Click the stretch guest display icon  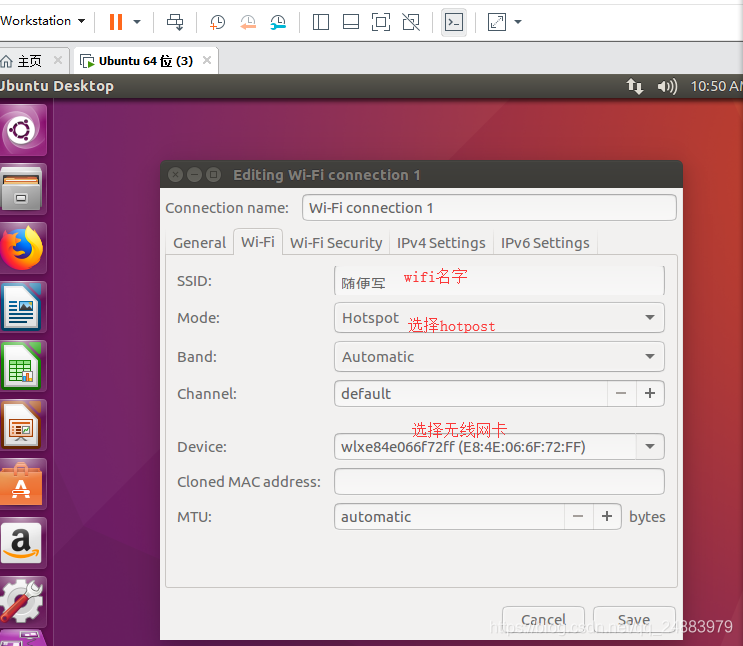pos(497,22)
